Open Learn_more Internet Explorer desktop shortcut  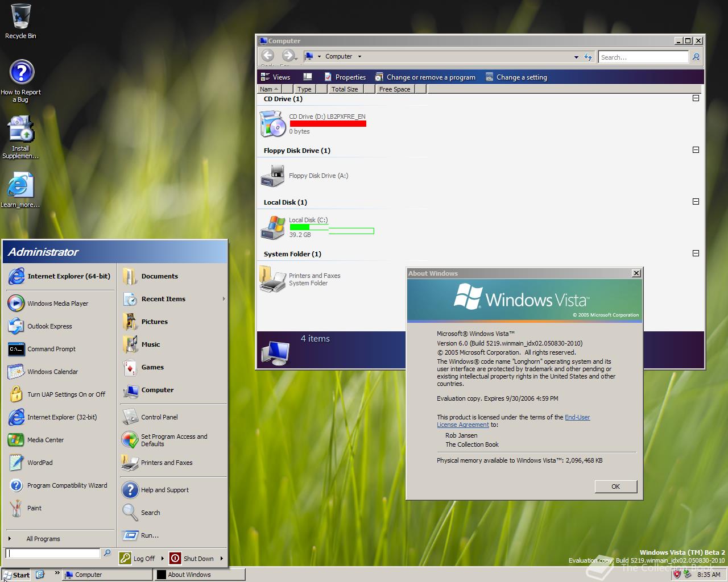20,189
